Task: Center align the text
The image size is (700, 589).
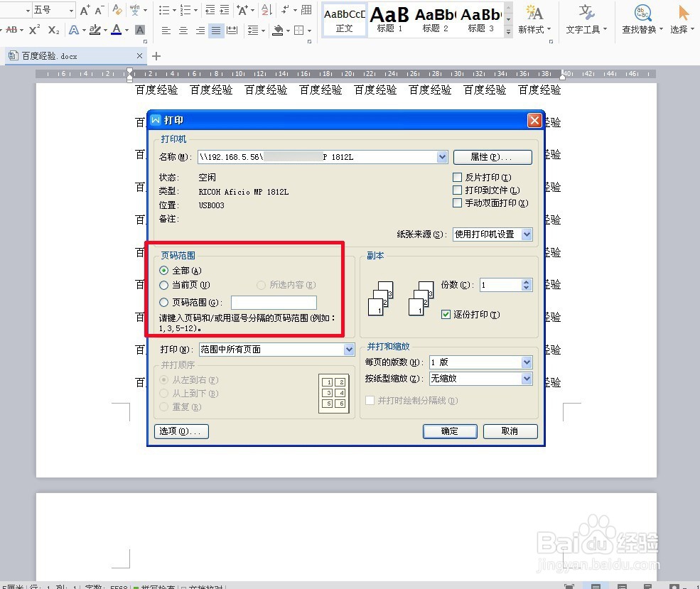Action: point(183,31)
